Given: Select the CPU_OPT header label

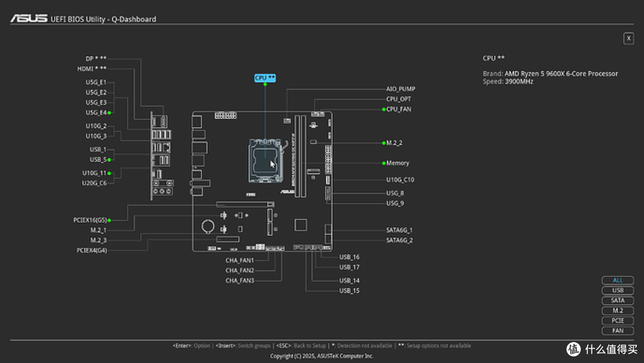Looking at the screenshot, I should 398,99.
